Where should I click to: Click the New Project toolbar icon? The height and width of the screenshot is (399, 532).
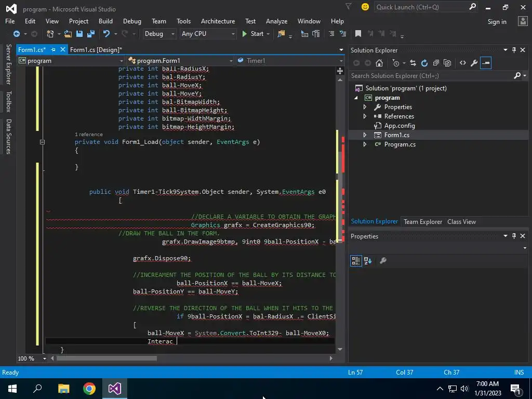pyautogui.click(x=50, y=34)
